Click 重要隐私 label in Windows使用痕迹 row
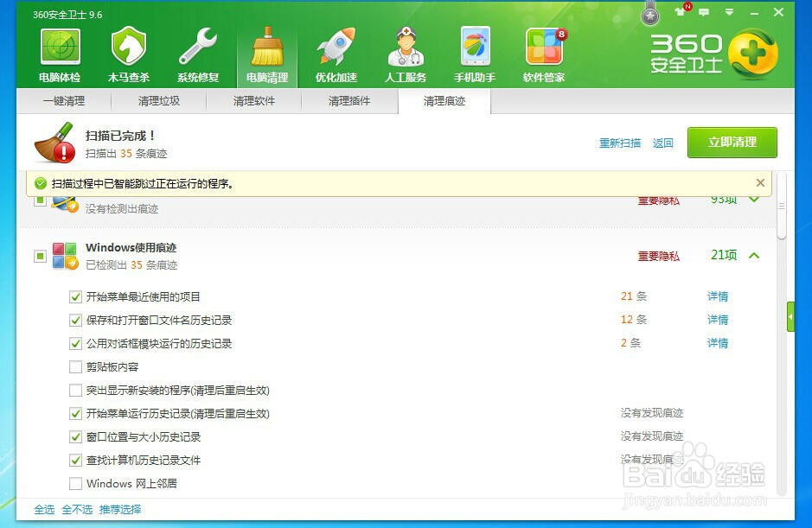The height and width of the screenshot is (528, 812). point(658,256)
